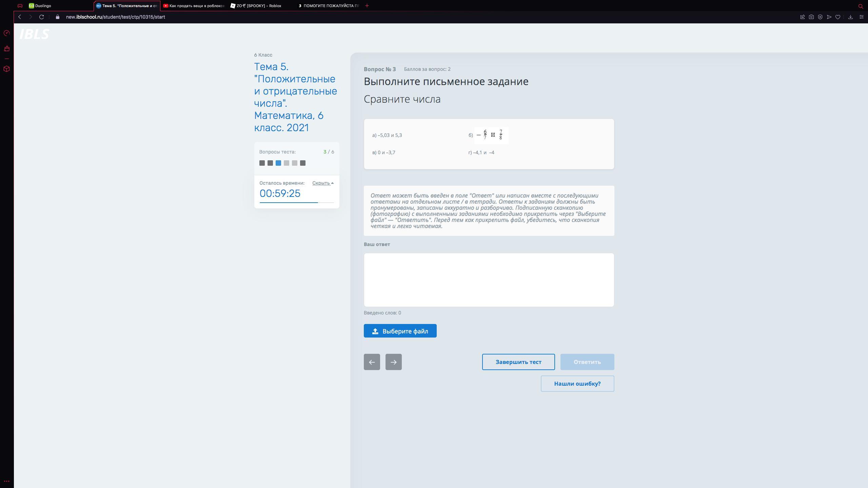Jump to the fourth question square
Screen dimensions: 868x488
287,163
